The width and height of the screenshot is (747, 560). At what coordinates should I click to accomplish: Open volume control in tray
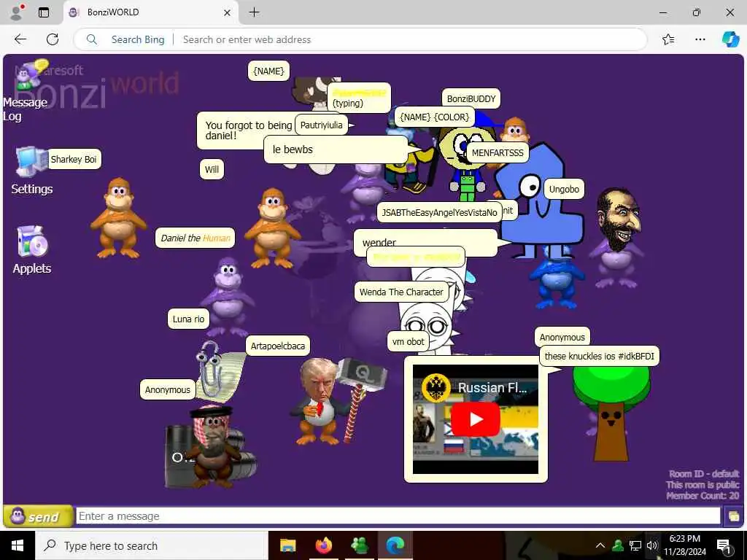tap(652, 545)
